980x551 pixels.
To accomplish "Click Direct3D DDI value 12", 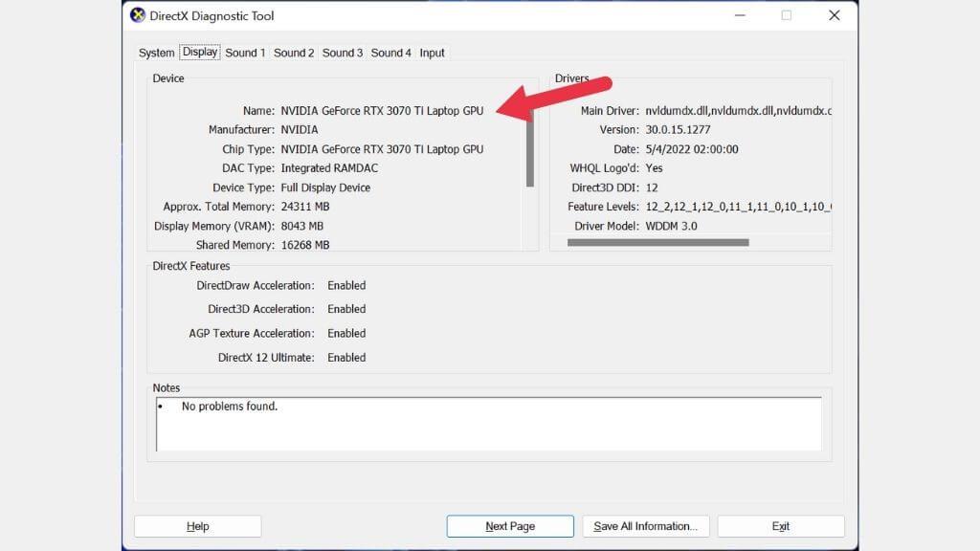I will 652,187.
